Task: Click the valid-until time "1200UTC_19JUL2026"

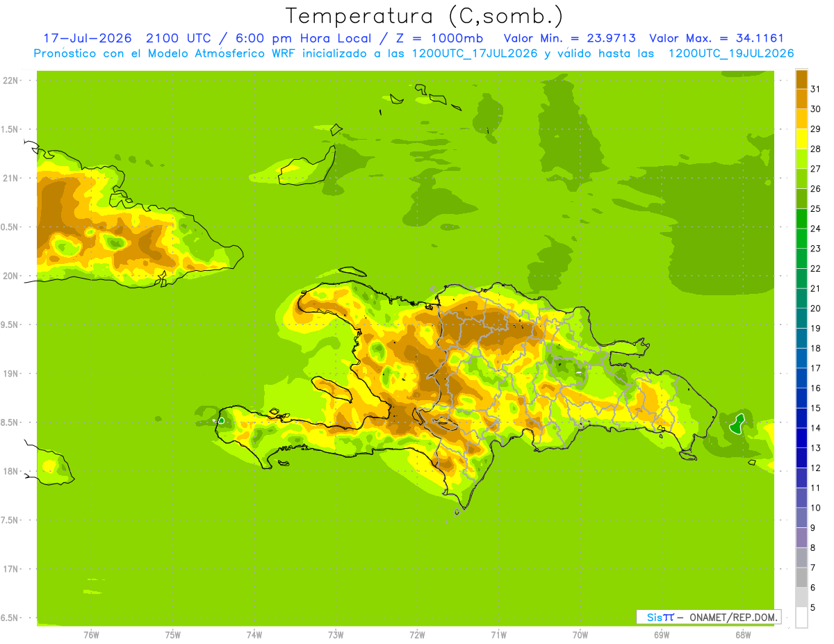Action: coord(730,53)
